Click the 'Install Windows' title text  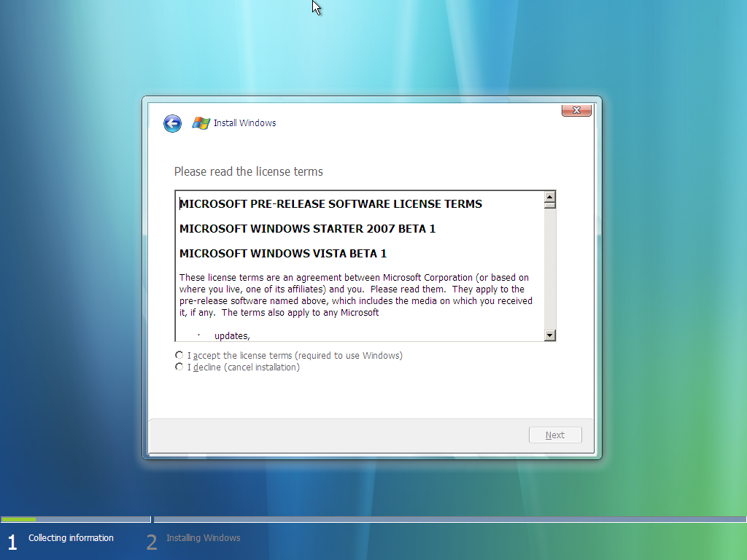click(245, 122)
